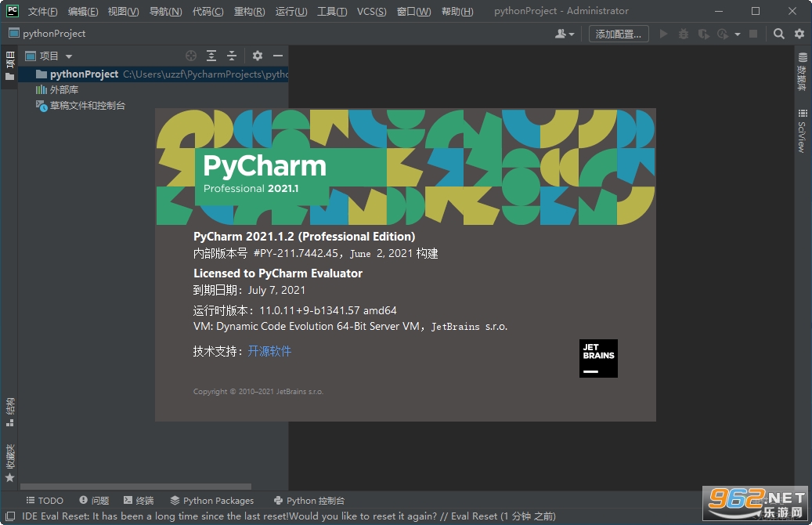812x525 pixels.
Task: Click the locate/select opened file target icon
Action: tap(191, 56)
